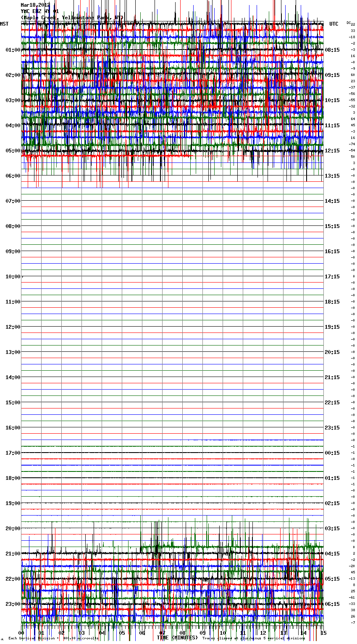Click the 02:15 UTC time label

(x=332, y=503)
